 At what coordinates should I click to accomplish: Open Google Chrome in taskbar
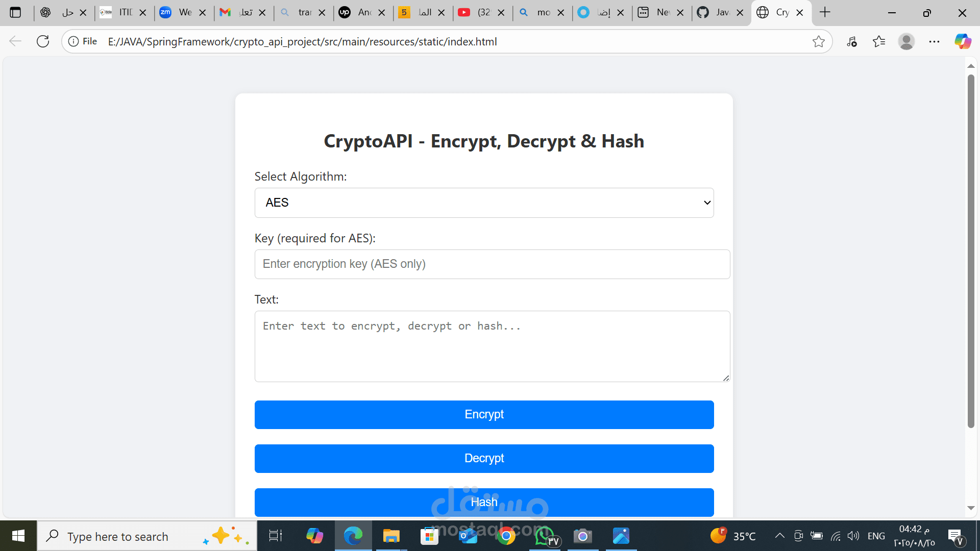[506, 536]
